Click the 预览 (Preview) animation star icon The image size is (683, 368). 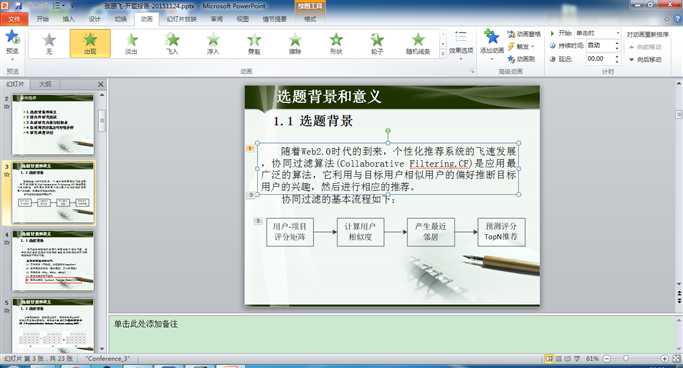12,38
